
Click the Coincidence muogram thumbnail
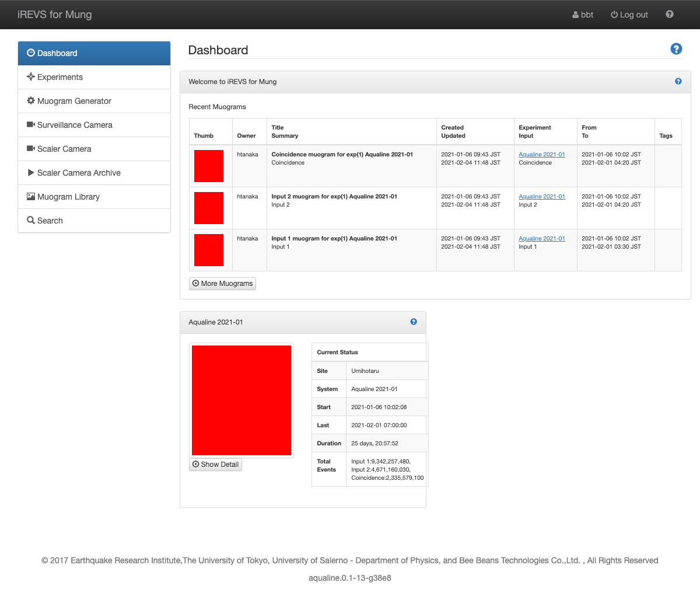click(209, 166)
